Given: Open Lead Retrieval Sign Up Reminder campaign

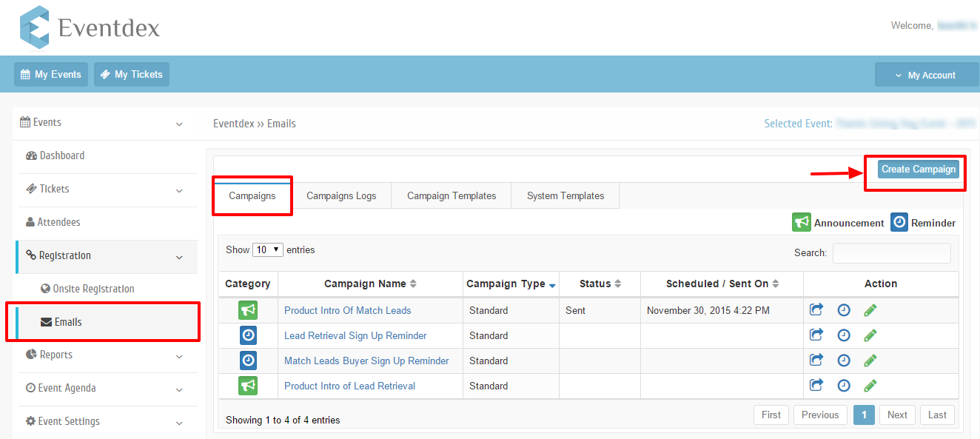Looking at the screenshot, I should 355,335.
